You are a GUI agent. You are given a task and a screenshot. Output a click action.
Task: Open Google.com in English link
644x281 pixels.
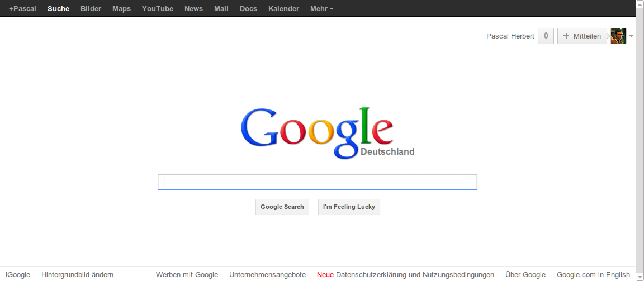(x=594, y=275)
